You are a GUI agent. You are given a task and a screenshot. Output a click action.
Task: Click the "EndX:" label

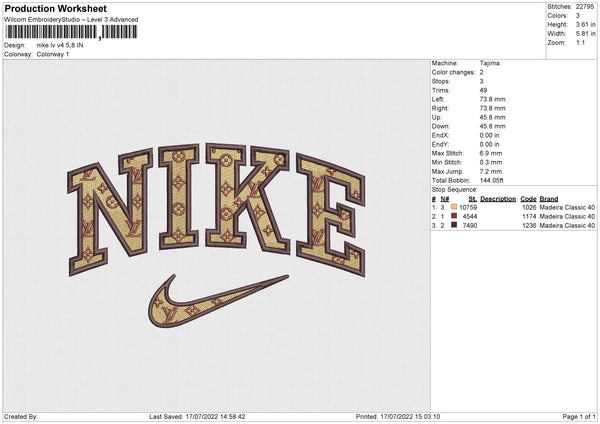coord(440,135)
